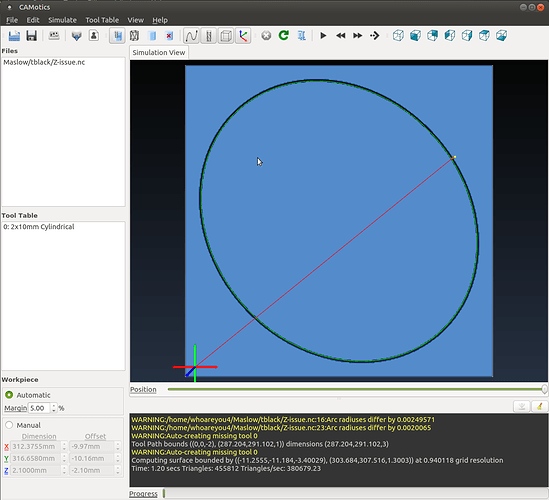Select Maslow/tblack/Z-issue.nc in Files list
The image size is (549, 500).
point(44,62)
